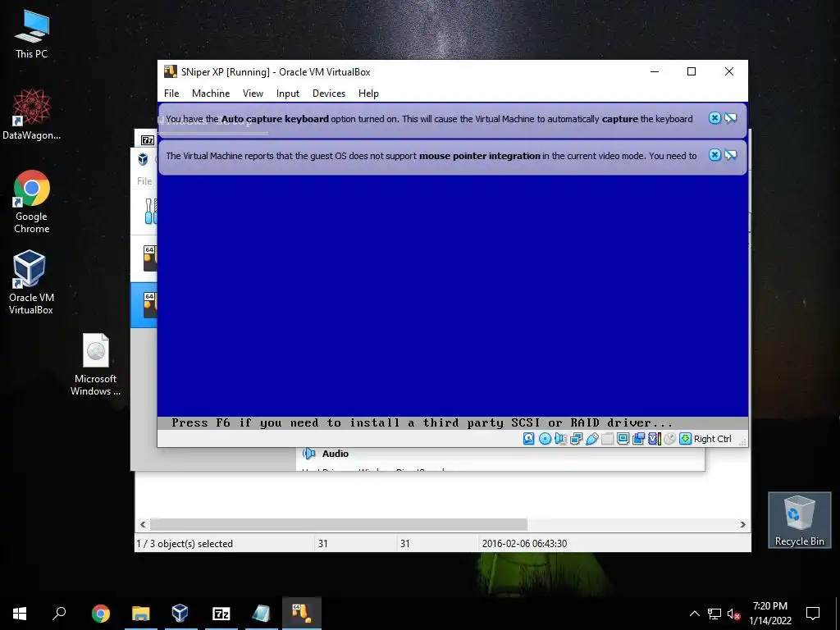Open network tray icon
The height and width of the screenshot is (630, 840).
(x=714, y=614)
